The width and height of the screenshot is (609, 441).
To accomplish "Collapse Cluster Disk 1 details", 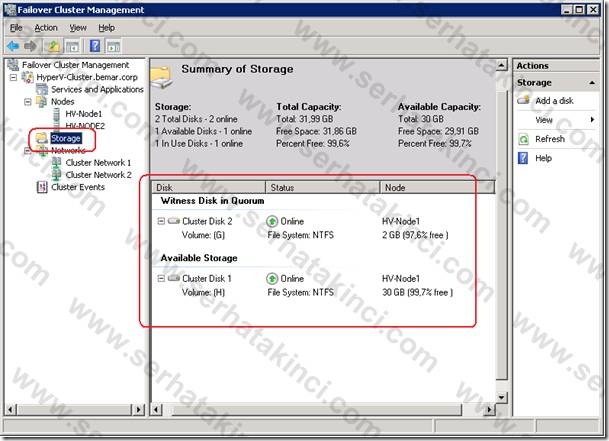I will point(161,279).
